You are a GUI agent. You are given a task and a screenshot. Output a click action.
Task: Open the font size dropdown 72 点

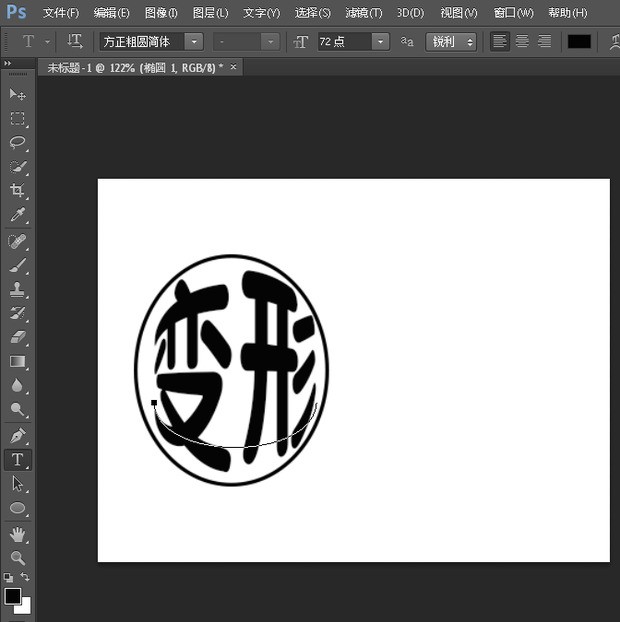(380, 41)
